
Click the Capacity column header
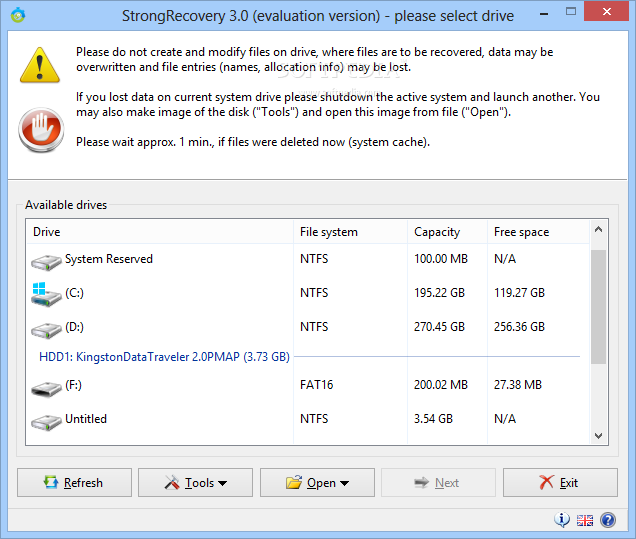[446, 232]
